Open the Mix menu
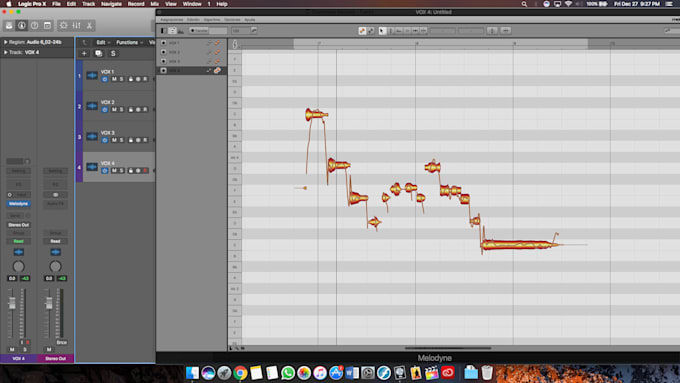Image resolution: width=680 pixels, height=383 pixels. point(154,4)
